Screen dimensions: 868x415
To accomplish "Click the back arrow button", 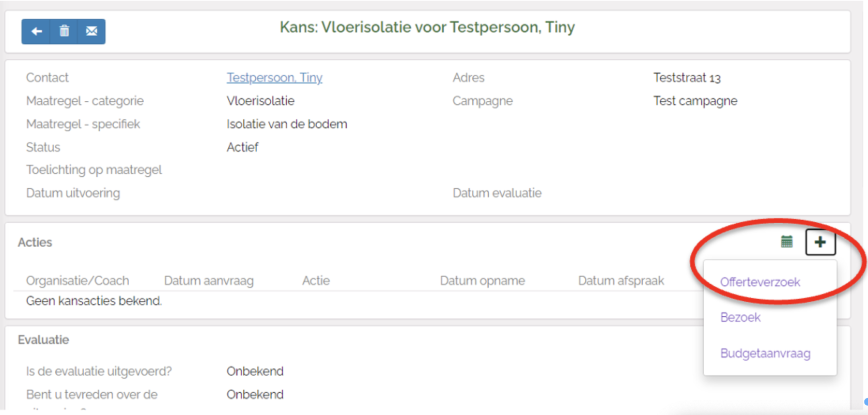I will pos(36,32).
